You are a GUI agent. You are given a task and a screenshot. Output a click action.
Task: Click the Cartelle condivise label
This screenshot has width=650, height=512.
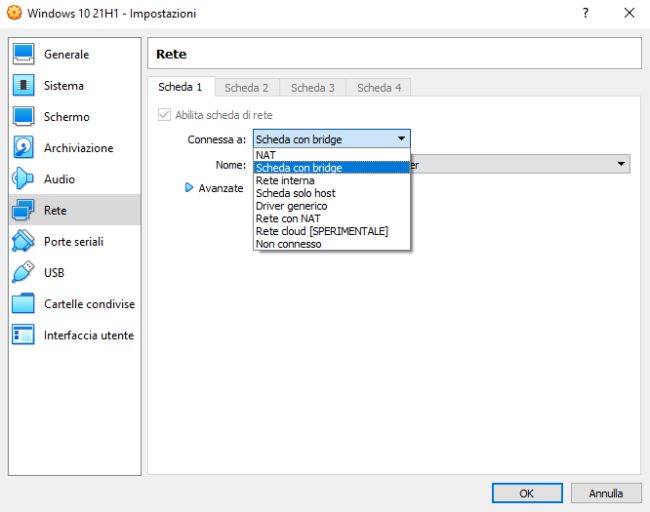click(x=90, y=304)
